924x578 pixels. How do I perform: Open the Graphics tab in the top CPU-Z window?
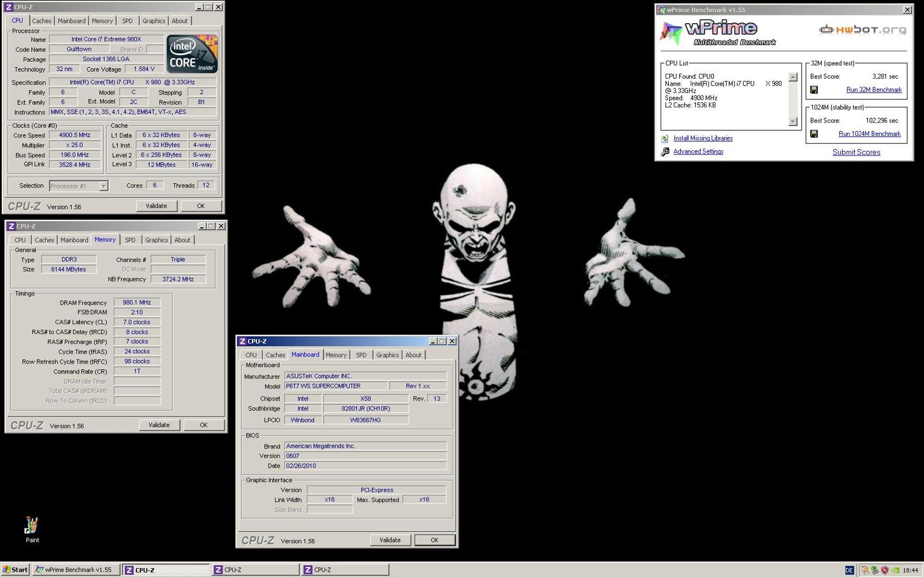tap(154, 21)
